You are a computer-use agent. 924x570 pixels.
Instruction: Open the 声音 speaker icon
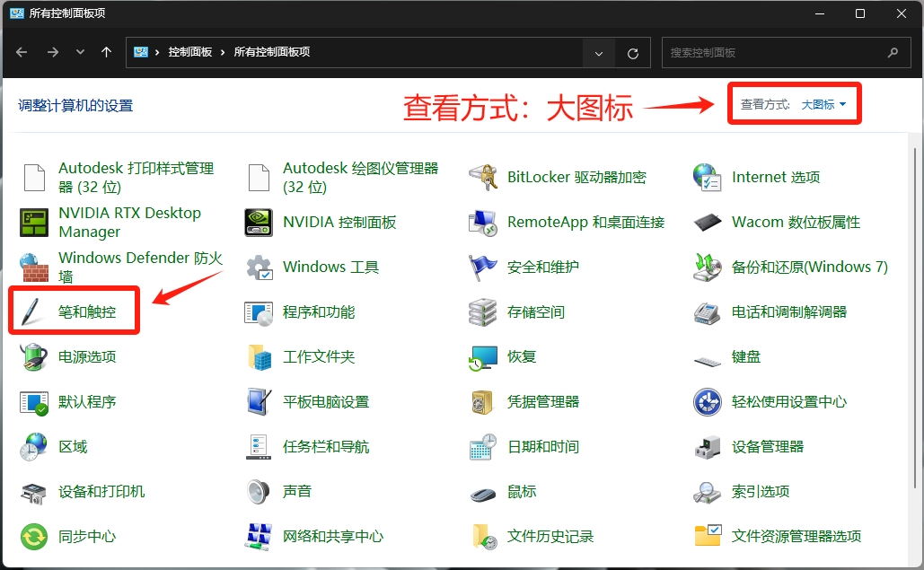[x=259, y=492]
